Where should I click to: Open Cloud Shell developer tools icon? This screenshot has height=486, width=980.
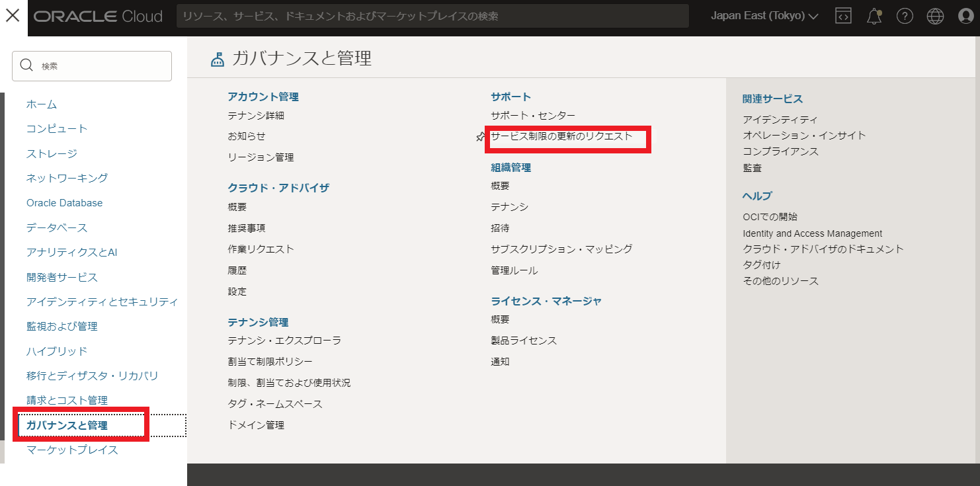843,16
